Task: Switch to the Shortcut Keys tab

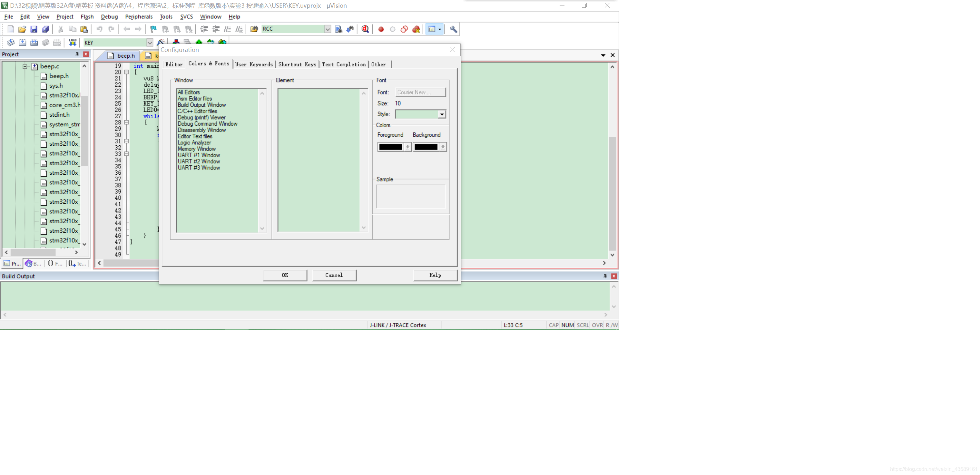Action: [297, 64]
